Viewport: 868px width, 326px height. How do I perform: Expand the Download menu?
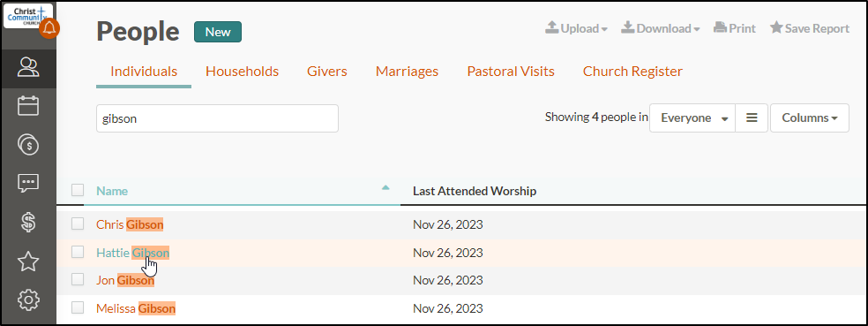(661, 28)
